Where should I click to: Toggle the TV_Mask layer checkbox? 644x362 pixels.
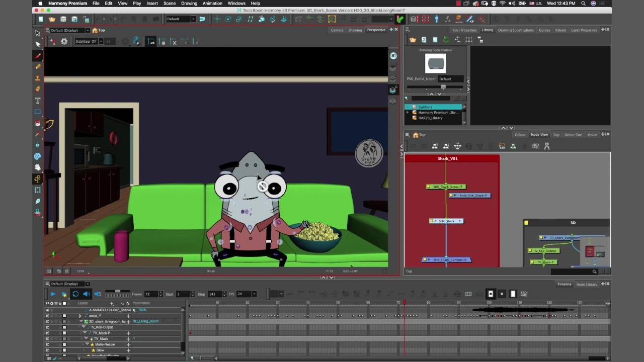[x=64, y=339]
